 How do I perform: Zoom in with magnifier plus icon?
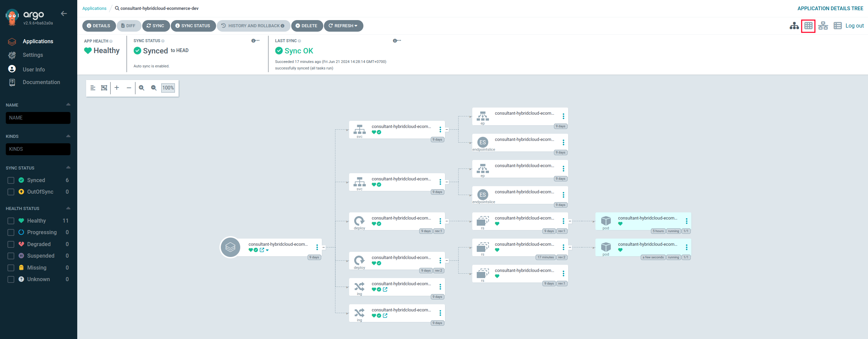pyautogui.click(x=142, y=88)
